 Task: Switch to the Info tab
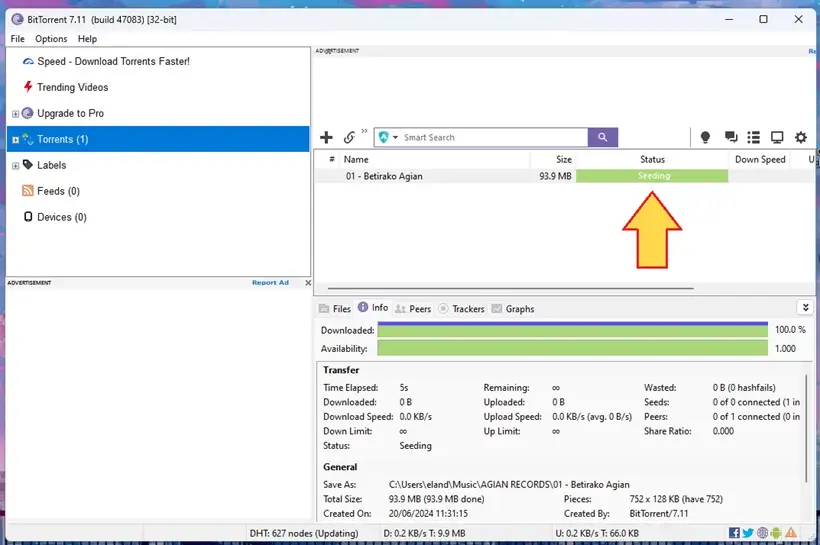click(x=373, y=308)
